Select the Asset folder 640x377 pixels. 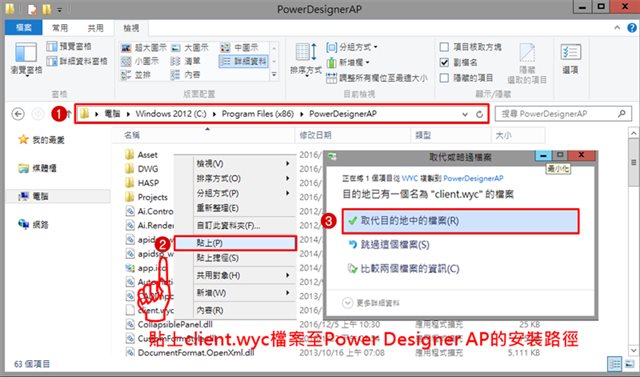pyautogui.click(x=141, y=155)
